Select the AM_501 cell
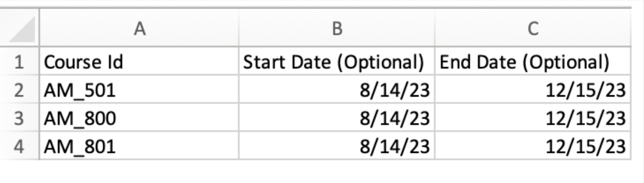Screen dimensions: 644x183 point(139,90)
